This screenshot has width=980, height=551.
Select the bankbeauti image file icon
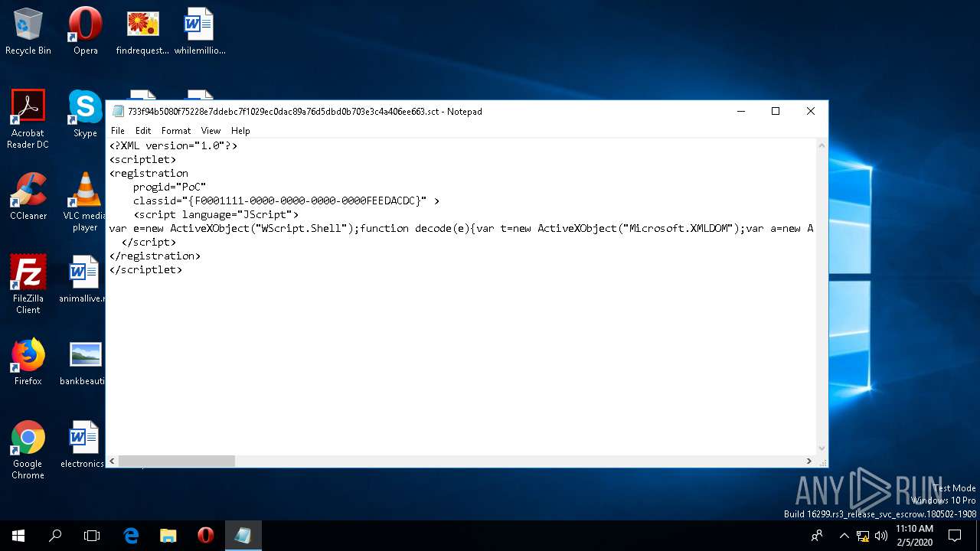point(83,361)
